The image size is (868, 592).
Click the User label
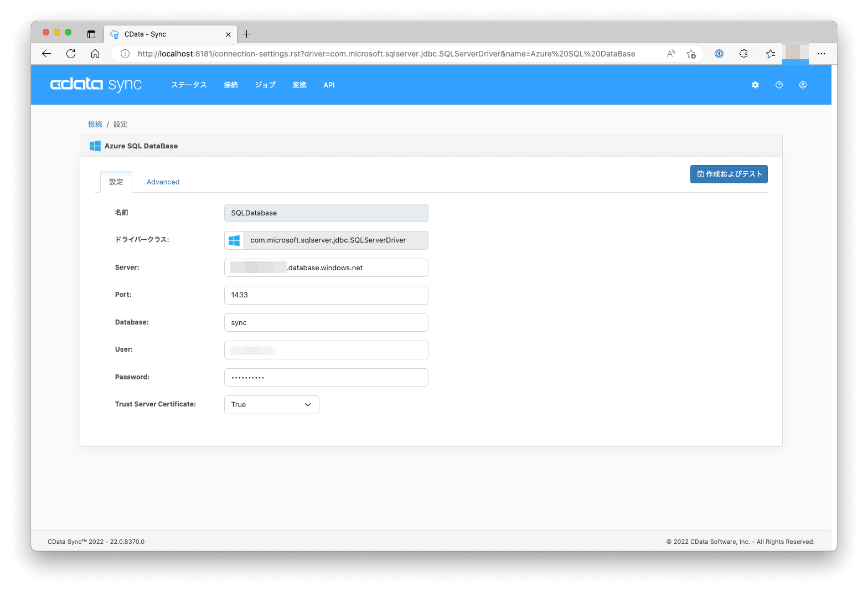124,349
